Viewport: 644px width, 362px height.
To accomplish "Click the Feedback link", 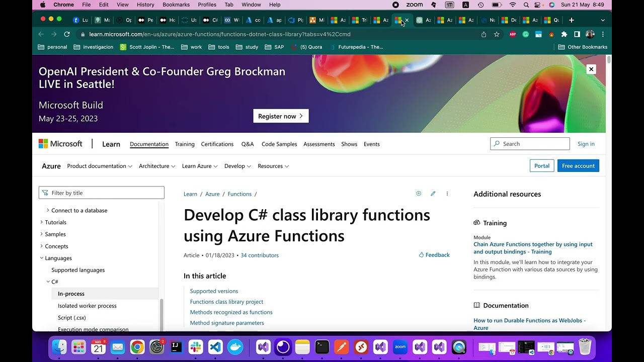I will [434, 255].
